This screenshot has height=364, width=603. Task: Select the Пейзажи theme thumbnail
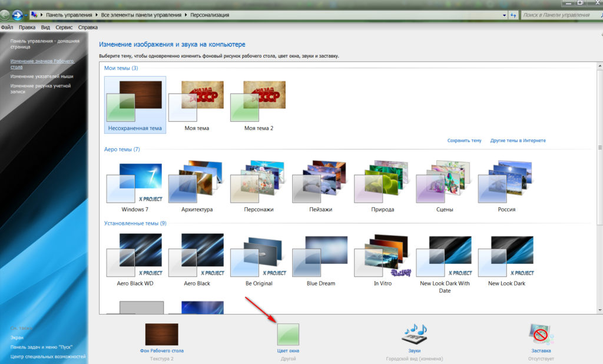click(x=319, y=180)
